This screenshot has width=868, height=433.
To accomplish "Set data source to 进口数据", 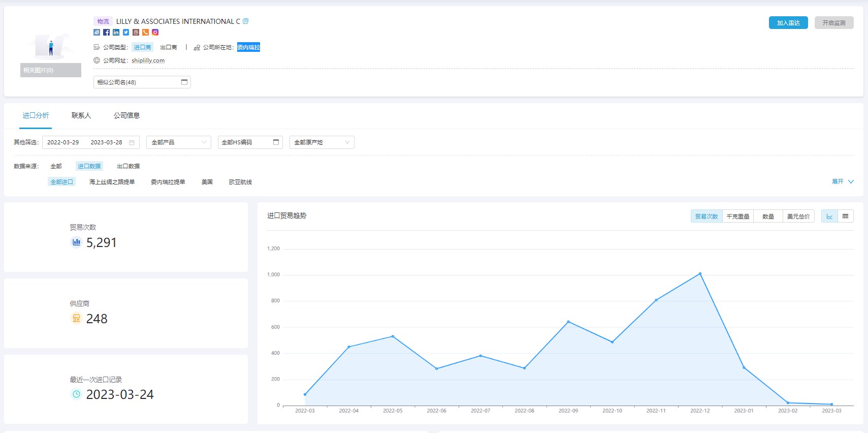I will click(89, 166).
